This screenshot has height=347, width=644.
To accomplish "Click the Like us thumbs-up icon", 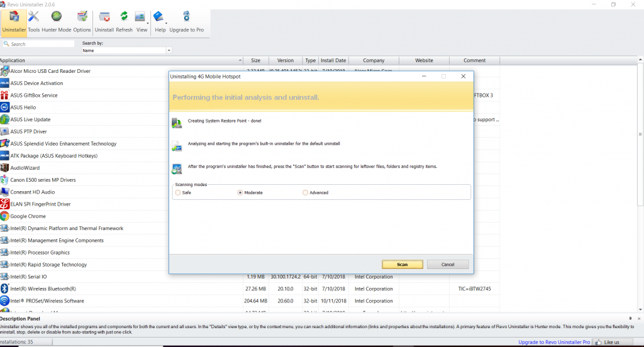I will tap(598, 342).
